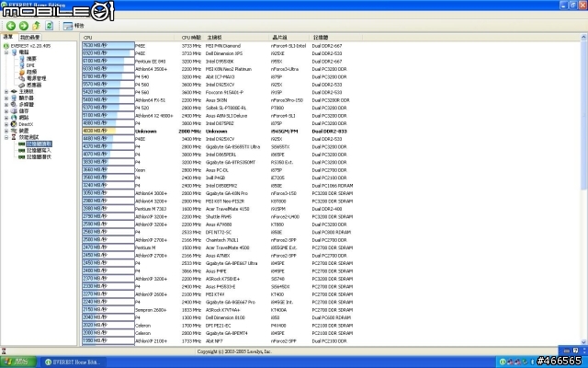Select the memory write (記憶體寫入) benchmark

(x=39, y=150)
